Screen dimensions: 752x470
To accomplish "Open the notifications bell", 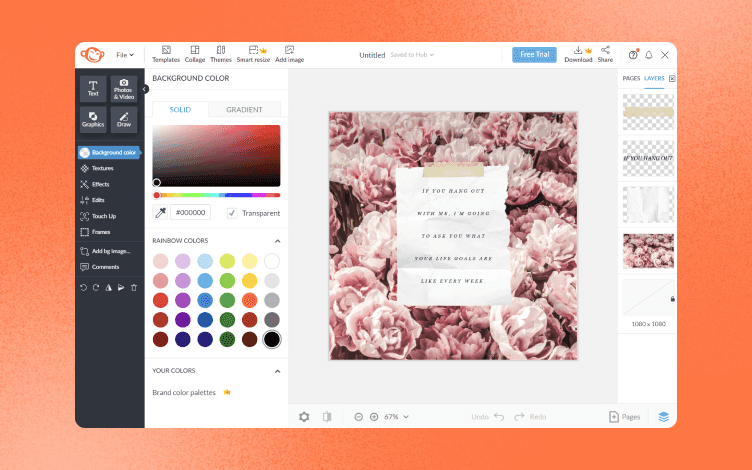I will 649,55.
